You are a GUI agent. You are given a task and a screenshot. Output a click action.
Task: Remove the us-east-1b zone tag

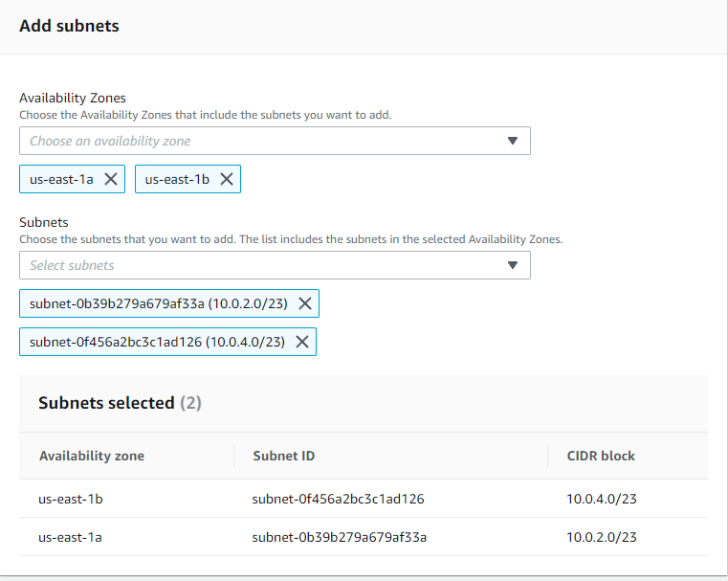(x=227, y=179)
